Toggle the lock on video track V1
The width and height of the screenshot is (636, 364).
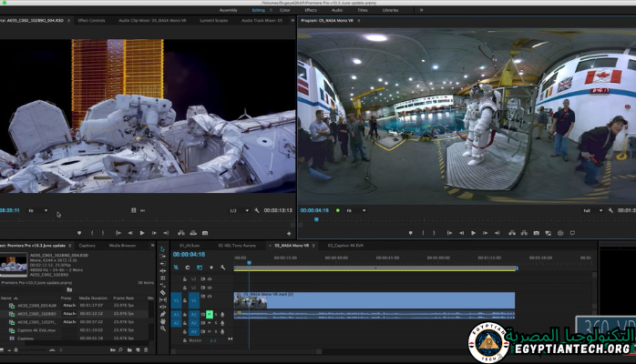[186, 298]
